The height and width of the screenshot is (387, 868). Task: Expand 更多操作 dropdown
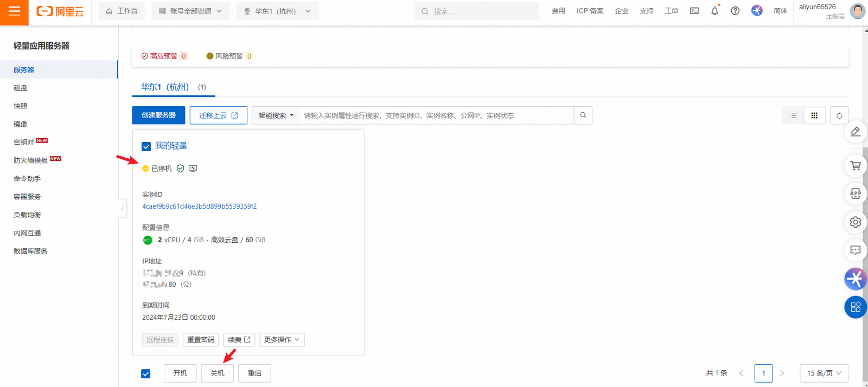282,340
